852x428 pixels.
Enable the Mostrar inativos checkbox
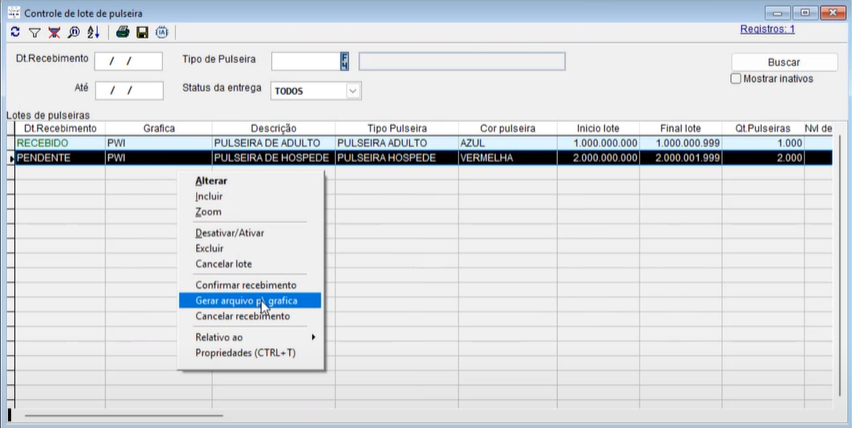[736, 78]
